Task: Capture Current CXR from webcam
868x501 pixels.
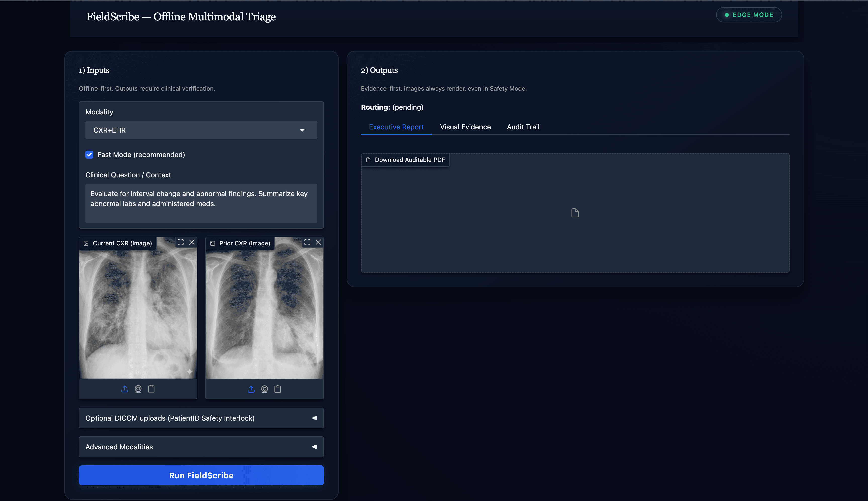Action: [138, 389]
